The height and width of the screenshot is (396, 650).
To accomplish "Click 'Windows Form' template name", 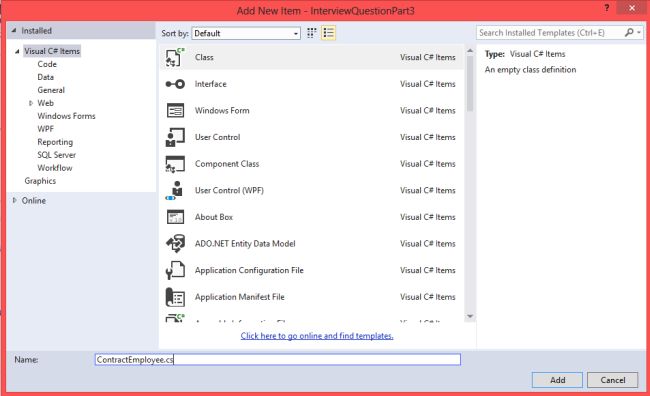I will (222, 111).
